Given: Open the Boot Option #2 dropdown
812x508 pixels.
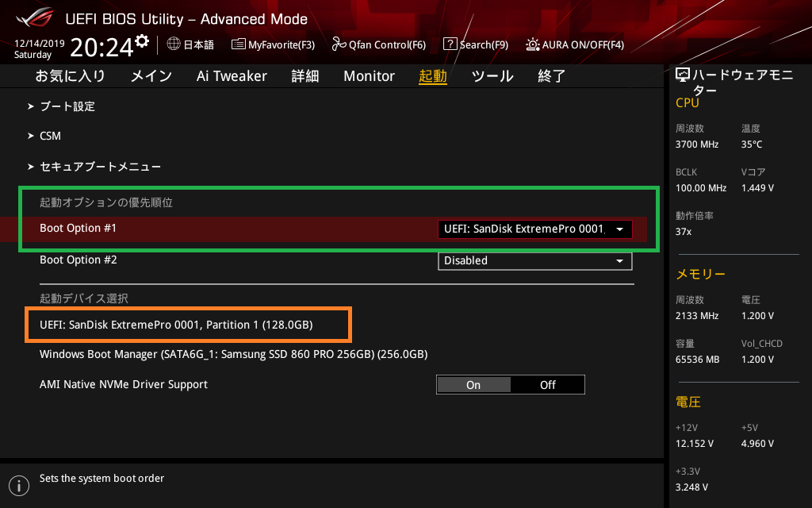Looking at the screenshot, I should [535, 260].
